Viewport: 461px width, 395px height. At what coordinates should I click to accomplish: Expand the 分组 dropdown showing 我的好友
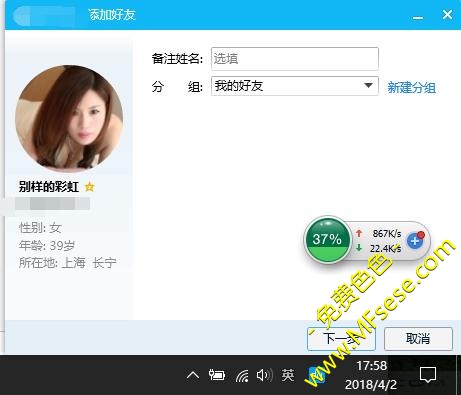(295, 86)
